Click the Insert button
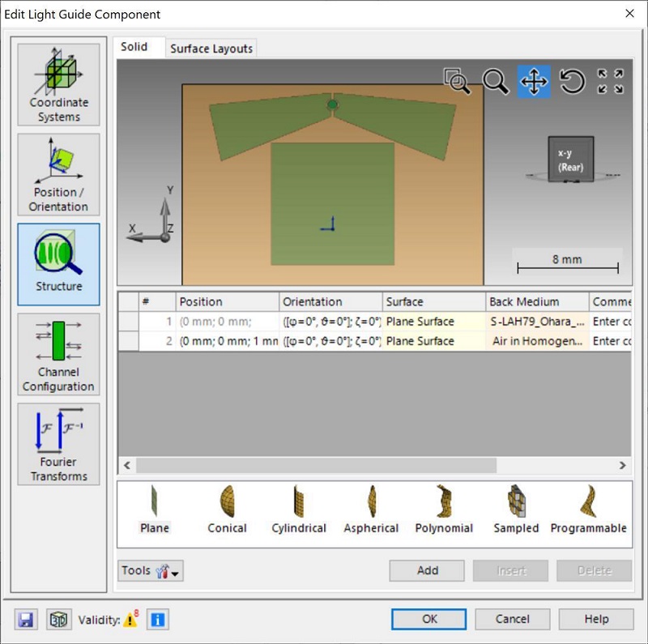 [511, 571]
